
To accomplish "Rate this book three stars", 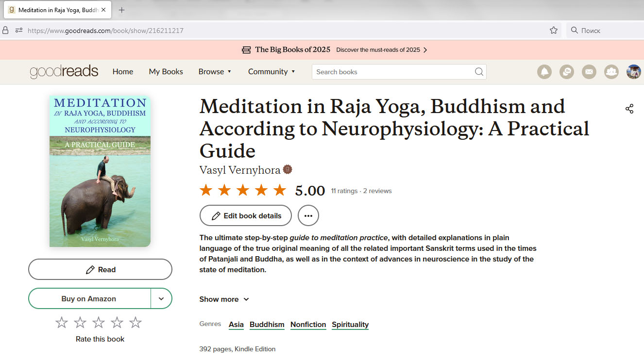I will [99, 322].
